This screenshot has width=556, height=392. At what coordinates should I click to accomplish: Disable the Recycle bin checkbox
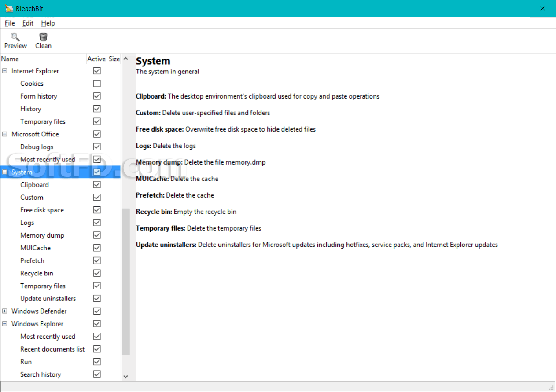(x=97, y=273)
